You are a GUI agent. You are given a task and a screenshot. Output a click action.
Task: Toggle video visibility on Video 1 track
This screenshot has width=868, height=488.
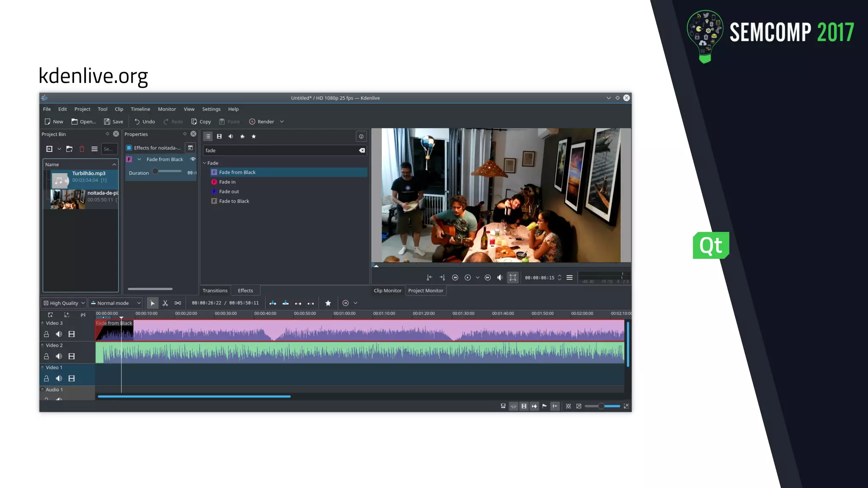[x=72, y=378]
